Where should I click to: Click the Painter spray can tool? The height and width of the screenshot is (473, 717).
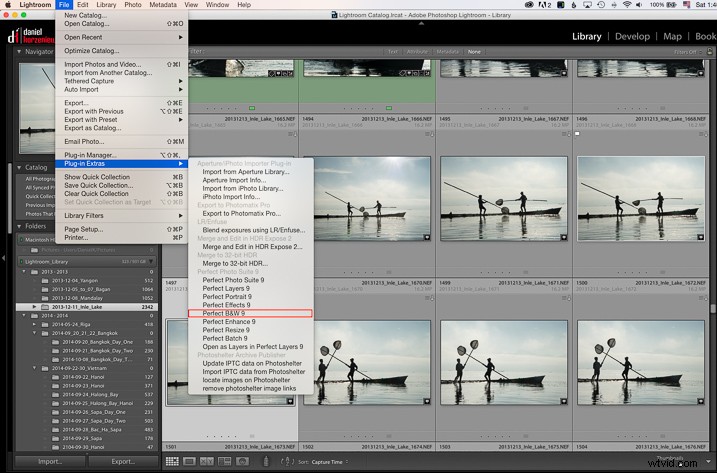point(264,461)
